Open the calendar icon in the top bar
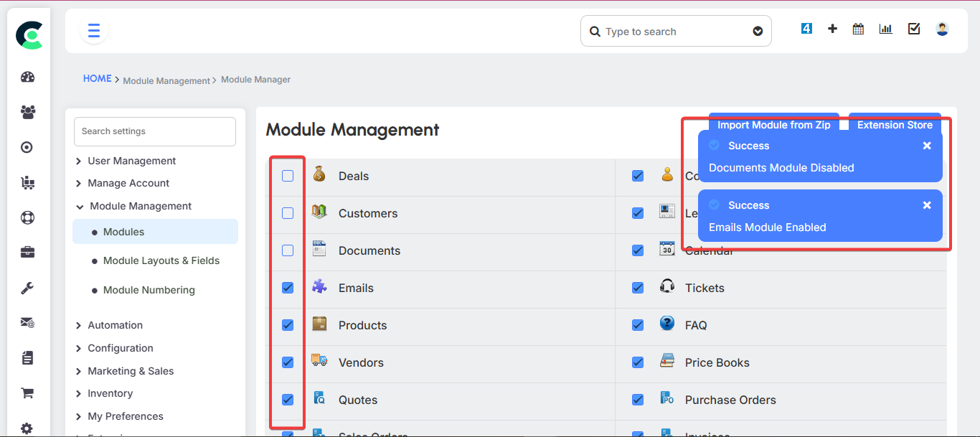This screenshot has height=437, width=980. click(x=858, y=28)
